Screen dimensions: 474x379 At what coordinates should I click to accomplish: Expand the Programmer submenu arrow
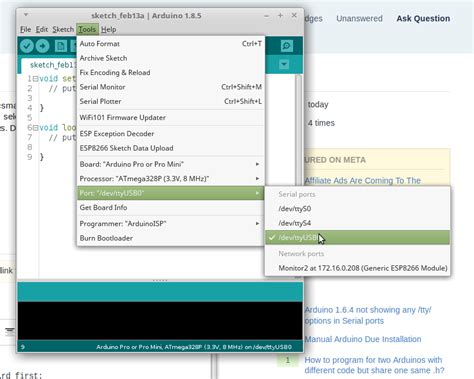coord(257,223)
